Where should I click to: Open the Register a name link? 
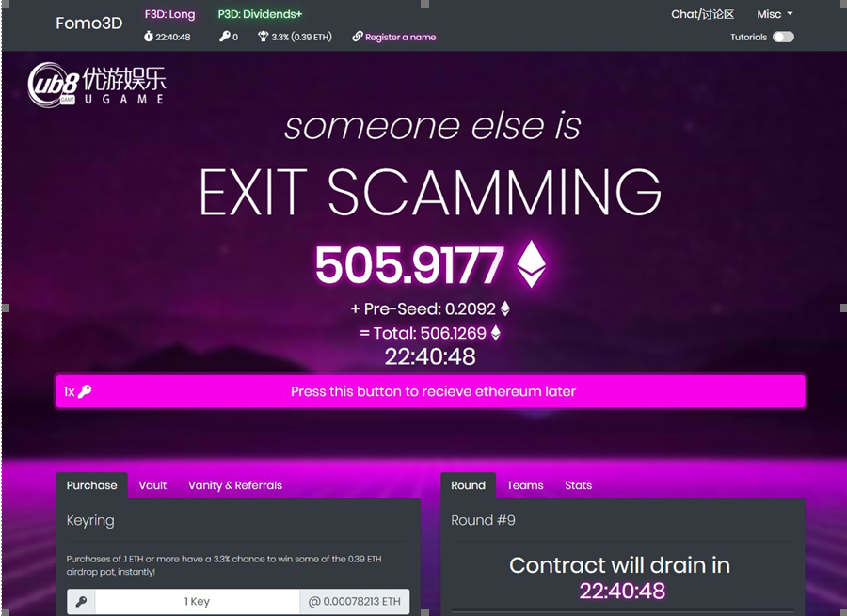[x=400, y=38]
